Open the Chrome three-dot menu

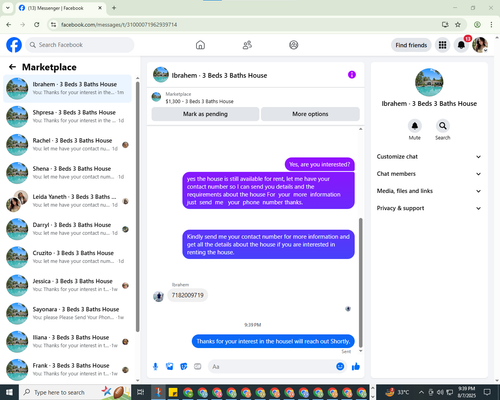click(x=491, y=24)
